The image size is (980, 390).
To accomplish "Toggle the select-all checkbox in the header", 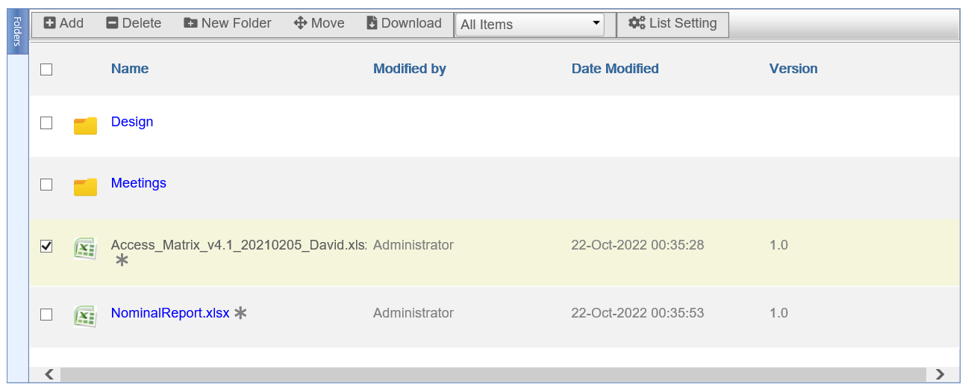I will [x=46, y=69].
